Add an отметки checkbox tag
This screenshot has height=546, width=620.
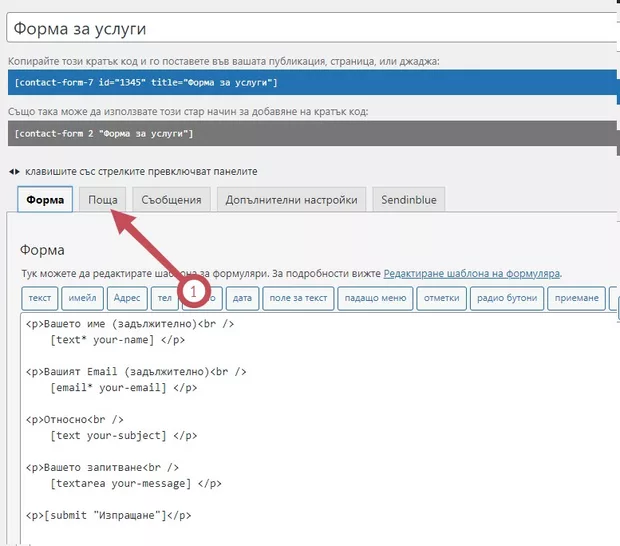tap(441, 298)
